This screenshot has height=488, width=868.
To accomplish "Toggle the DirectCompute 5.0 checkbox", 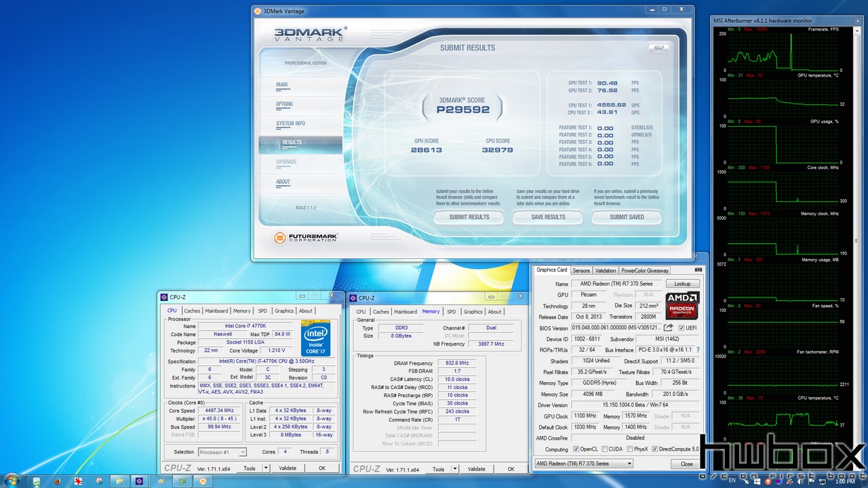I will click(x=655, y=449).
